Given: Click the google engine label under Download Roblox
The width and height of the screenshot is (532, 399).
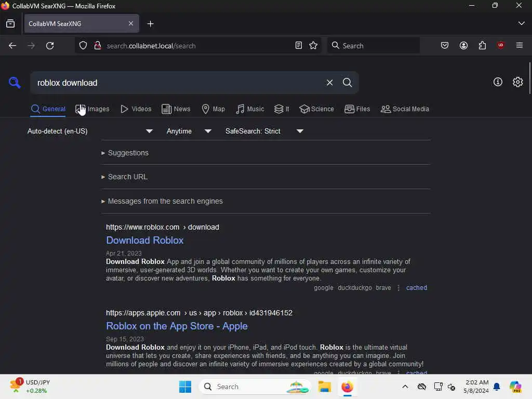Looking at the screenshot, I should 323,288.
